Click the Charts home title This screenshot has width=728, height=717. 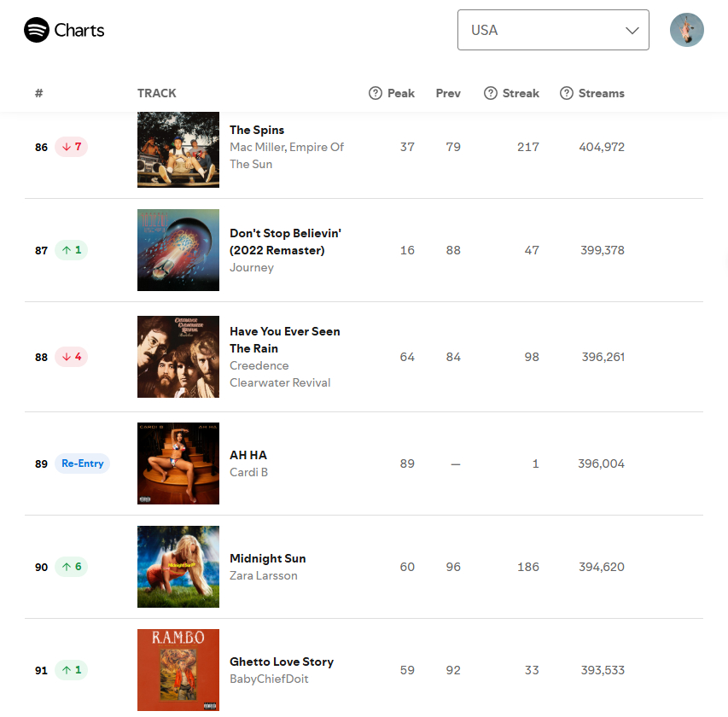79,30
